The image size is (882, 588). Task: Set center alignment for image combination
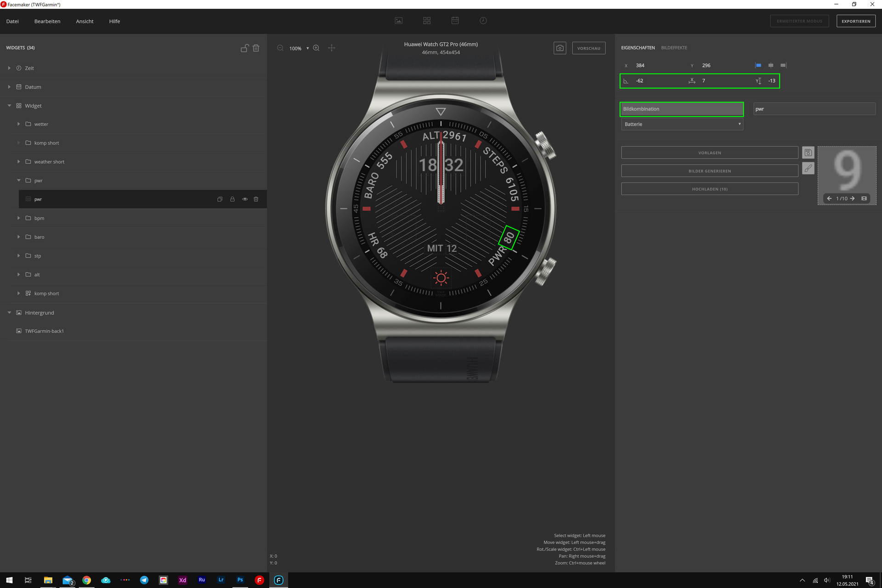point(771,65)
